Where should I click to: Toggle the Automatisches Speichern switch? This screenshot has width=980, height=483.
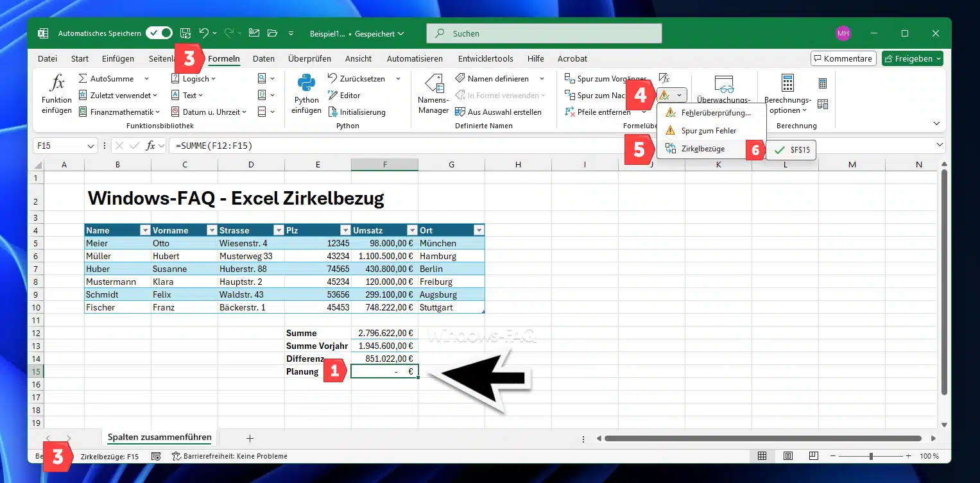[x=159, y=33]
